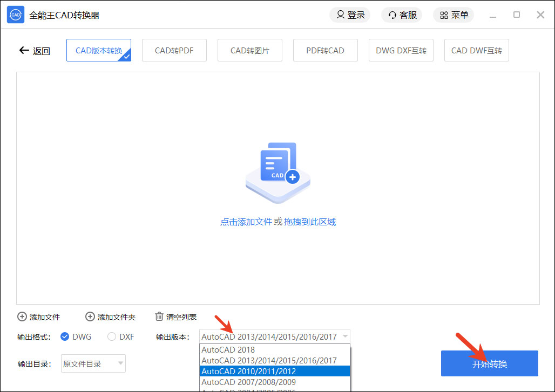Screen dimensions: 555x392
Task: Close the converter window
Action: click(540, 15)
